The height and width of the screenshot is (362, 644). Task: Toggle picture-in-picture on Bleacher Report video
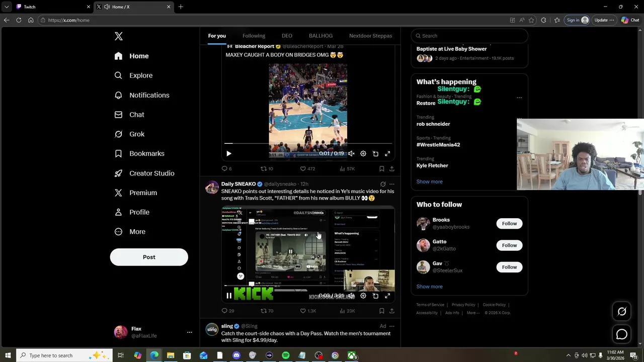pos(375,153)
